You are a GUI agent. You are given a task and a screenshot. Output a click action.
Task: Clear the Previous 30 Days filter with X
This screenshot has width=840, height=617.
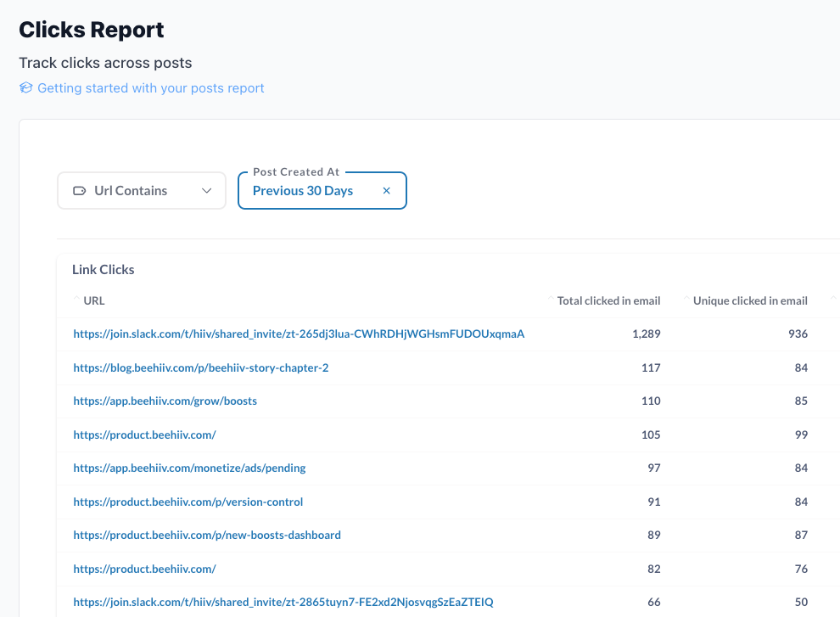(x=386, y=191)
